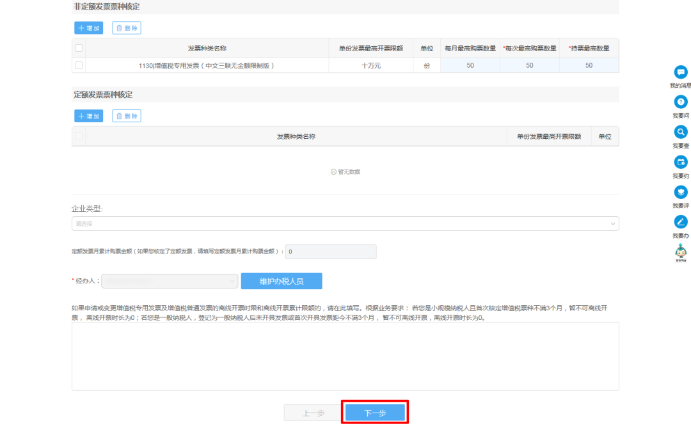
Task: Toggle select-all checkbox in non-quota invoice table header
Action: pyautogui.click(x=79, y=48)
